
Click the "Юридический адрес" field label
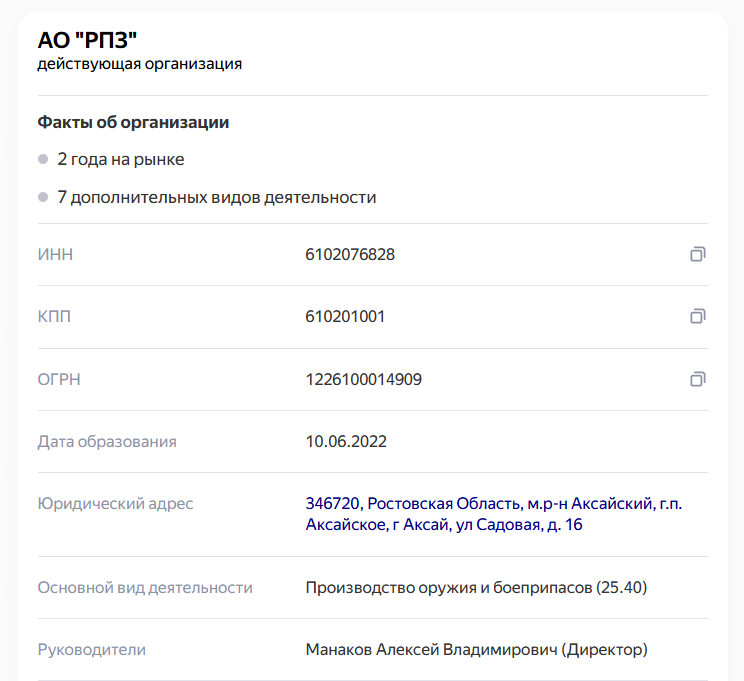[x=115, y=503]
